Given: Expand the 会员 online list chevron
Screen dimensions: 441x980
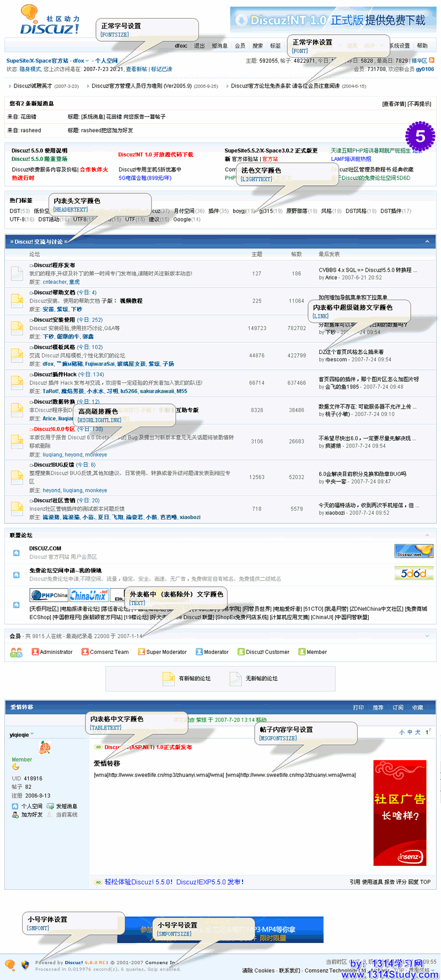Looking at the screenshot, I should 427,636.
